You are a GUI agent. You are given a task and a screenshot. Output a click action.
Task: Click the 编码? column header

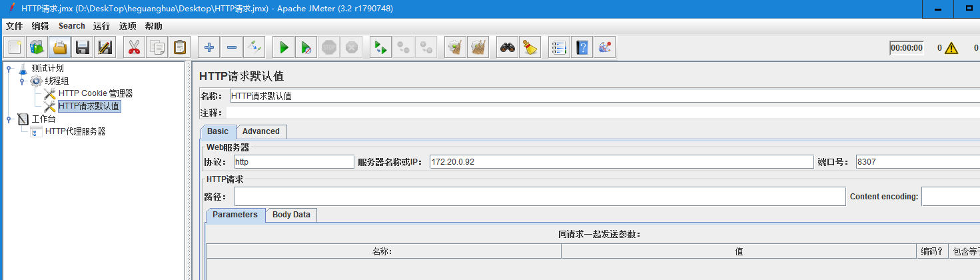[x=932, y=251]
